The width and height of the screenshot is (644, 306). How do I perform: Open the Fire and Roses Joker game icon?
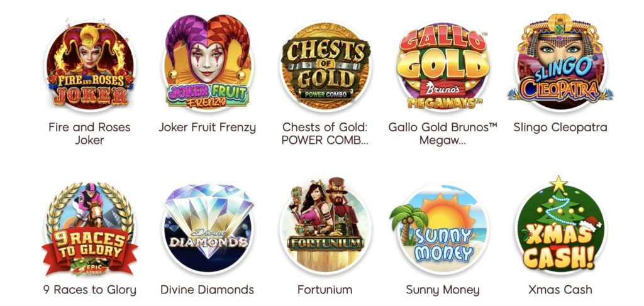(x=89, y=65)
